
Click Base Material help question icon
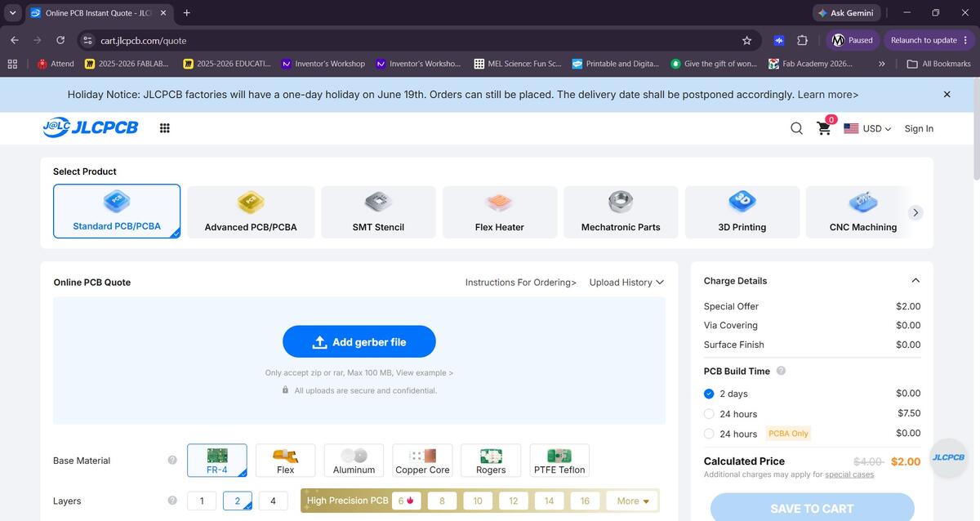coord(172,461)
